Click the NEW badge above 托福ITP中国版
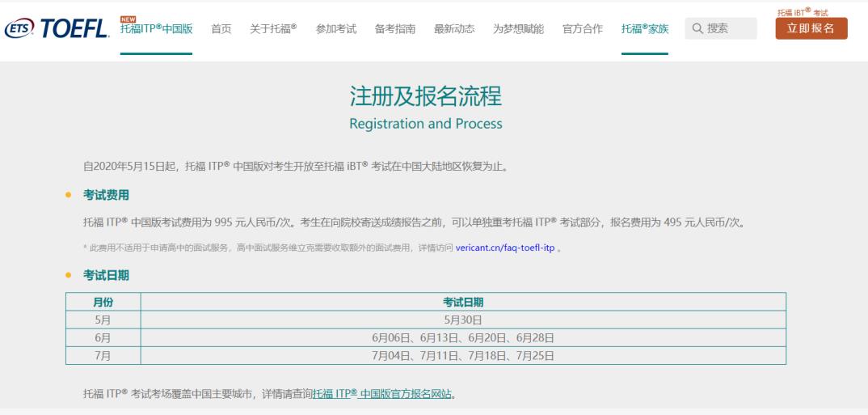Image resolution: width=868 pixels, height=415 pixels. pos(128,19)
